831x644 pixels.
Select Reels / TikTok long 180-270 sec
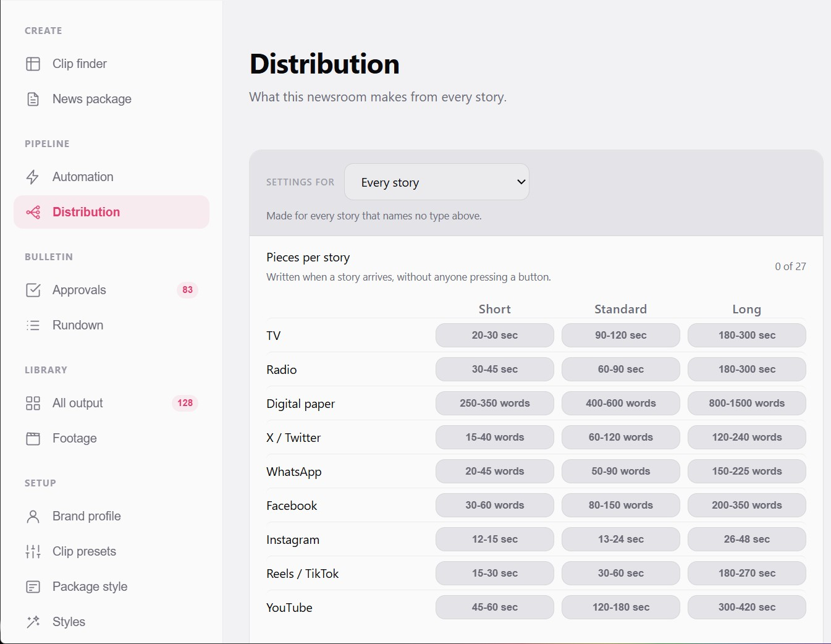(747, 573)
